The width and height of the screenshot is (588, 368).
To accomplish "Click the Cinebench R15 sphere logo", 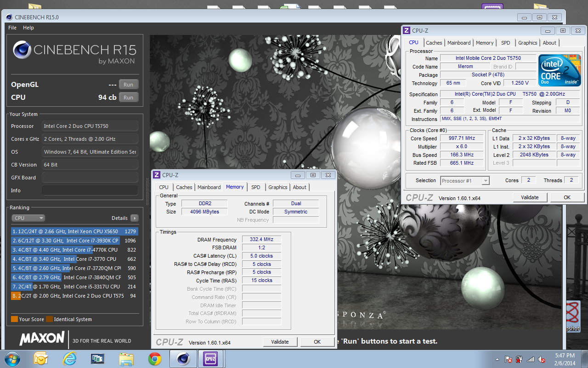I will [22, 50].
